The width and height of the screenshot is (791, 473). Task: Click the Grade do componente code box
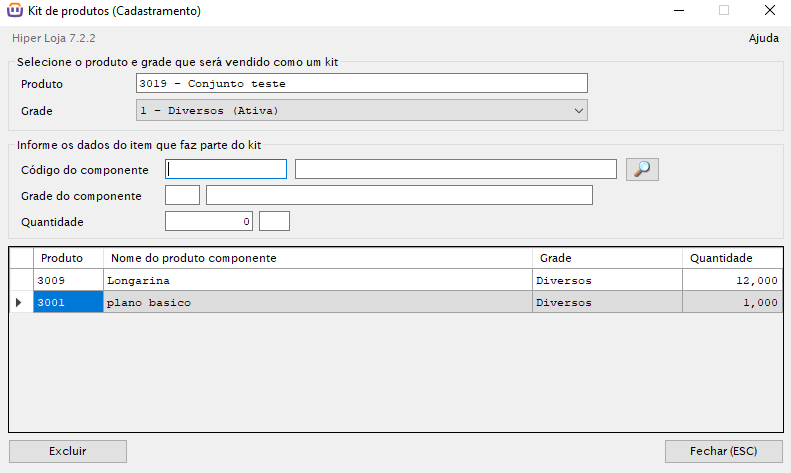182,195
